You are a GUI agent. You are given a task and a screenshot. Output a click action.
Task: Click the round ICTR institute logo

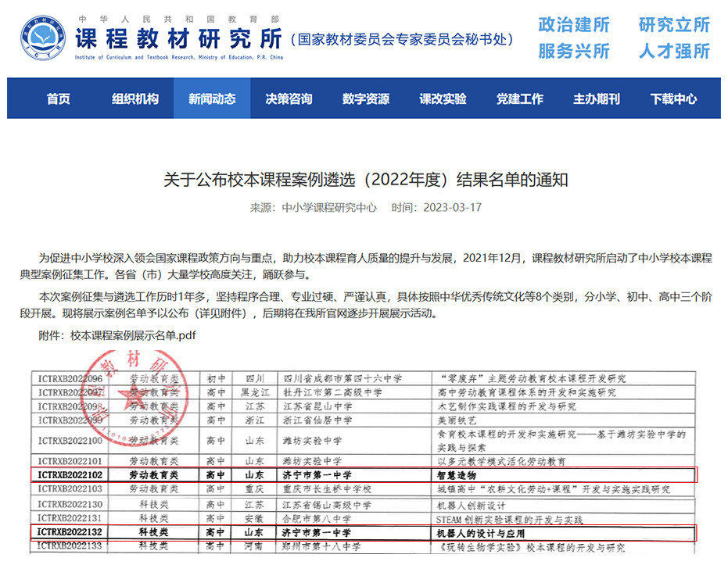43,38
